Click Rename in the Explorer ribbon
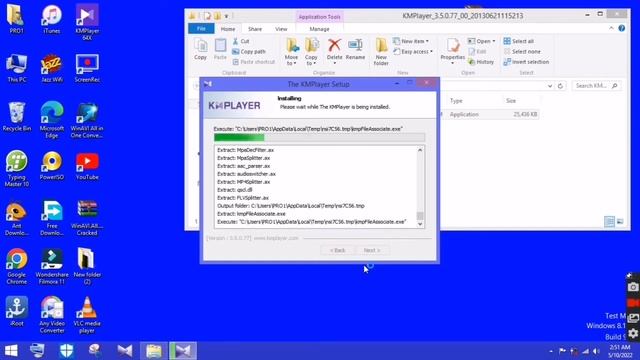640x360 pixels. tap(355, 49)
